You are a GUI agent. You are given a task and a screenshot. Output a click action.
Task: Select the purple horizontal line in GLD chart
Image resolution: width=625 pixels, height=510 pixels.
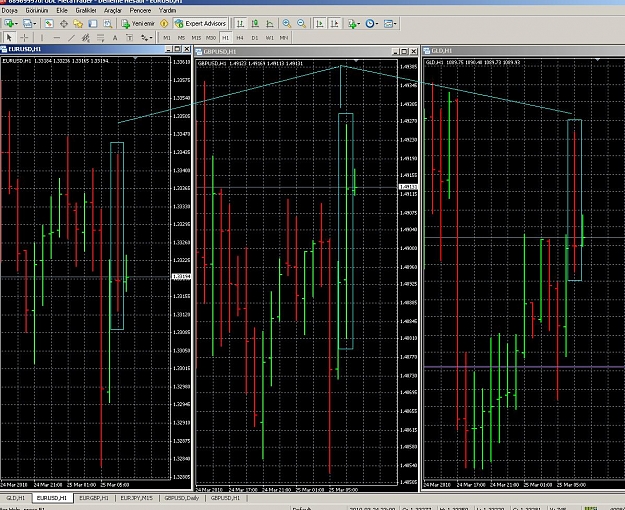pyautogui.click(x=524, y=366)
